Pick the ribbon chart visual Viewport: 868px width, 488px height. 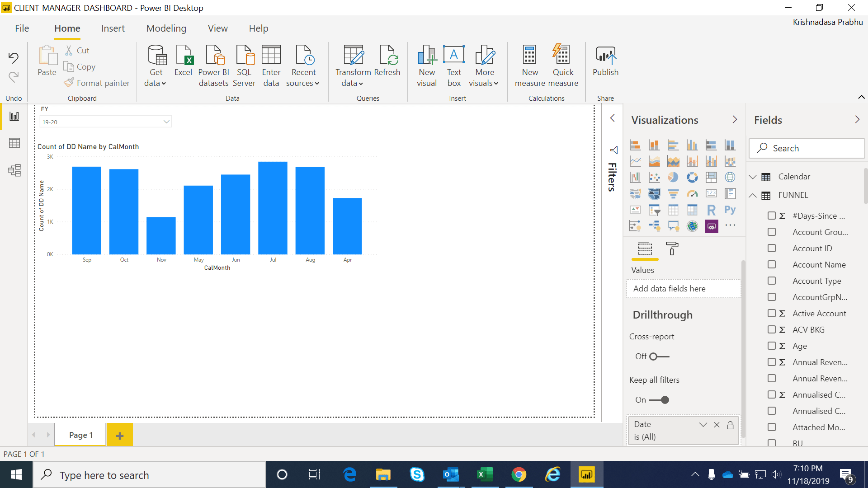tap(730, 161)
